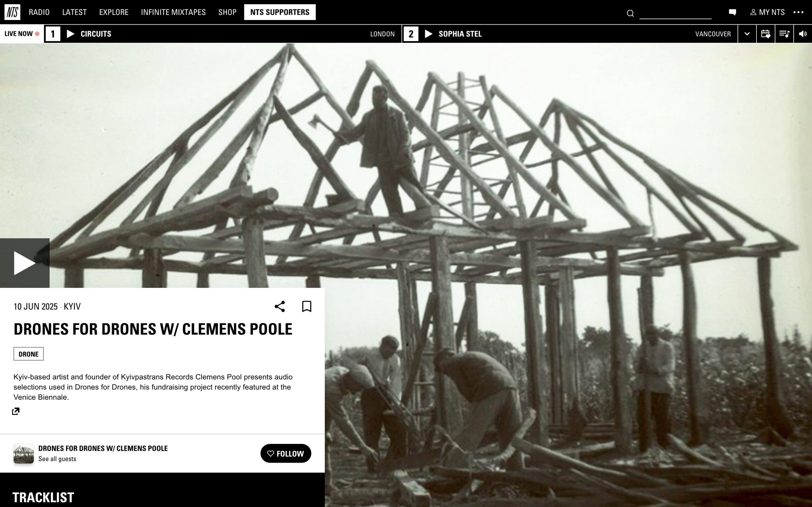This screenshot has width=812, height=507.
Task: Bookmark the Drones for Drones episode
Action: pyautogui.click(x=307, y=306)
